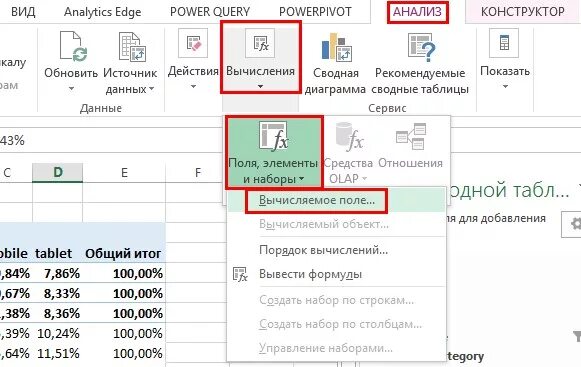
Task: Open the Analytics Edge tab
Action: coord(102,11)
